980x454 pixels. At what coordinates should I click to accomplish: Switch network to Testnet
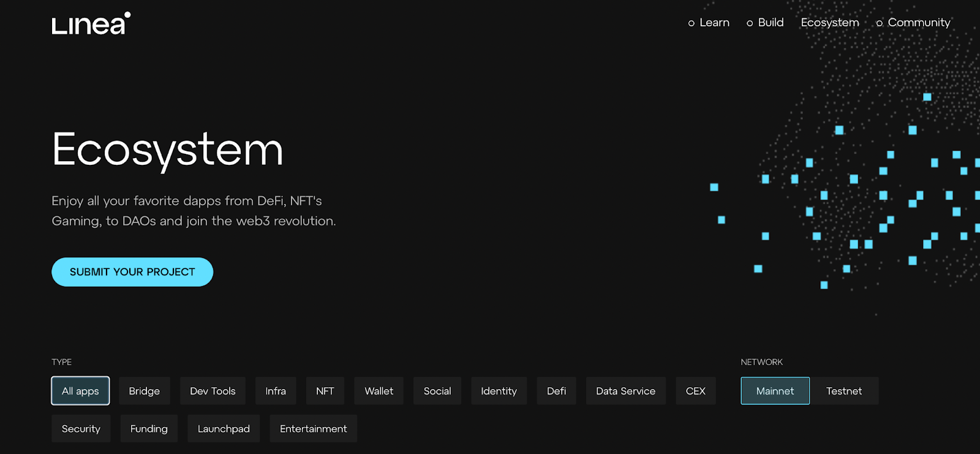coord(844,391)
